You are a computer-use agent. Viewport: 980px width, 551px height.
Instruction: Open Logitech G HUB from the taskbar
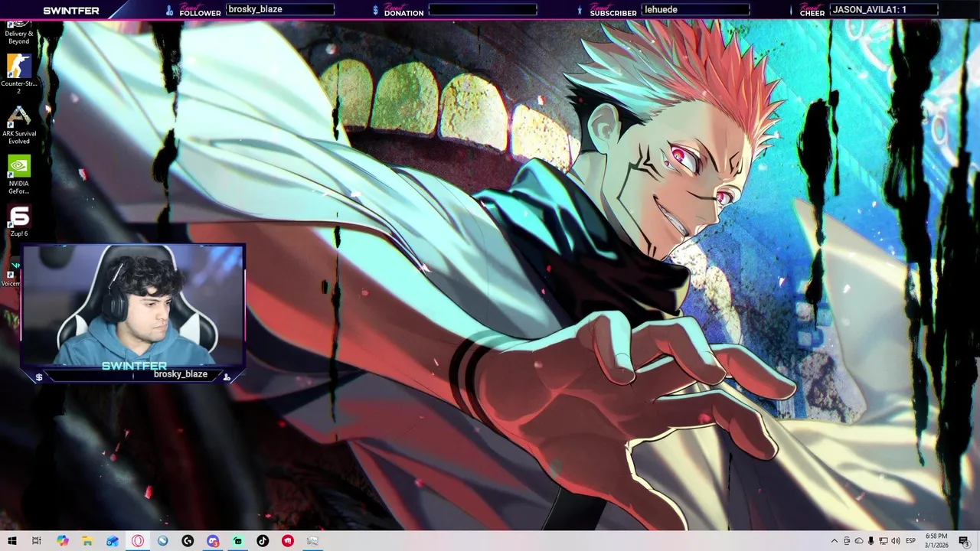pyautogui.click(x=188, y=541)
